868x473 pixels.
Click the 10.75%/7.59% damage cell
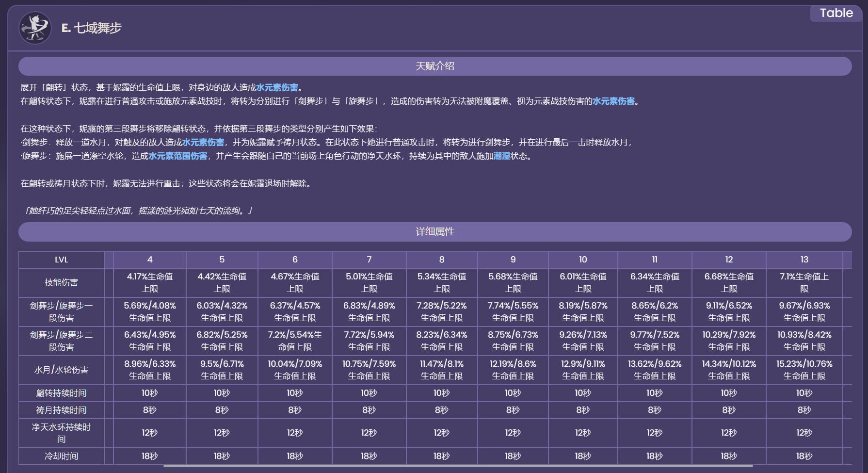[369, 370]
